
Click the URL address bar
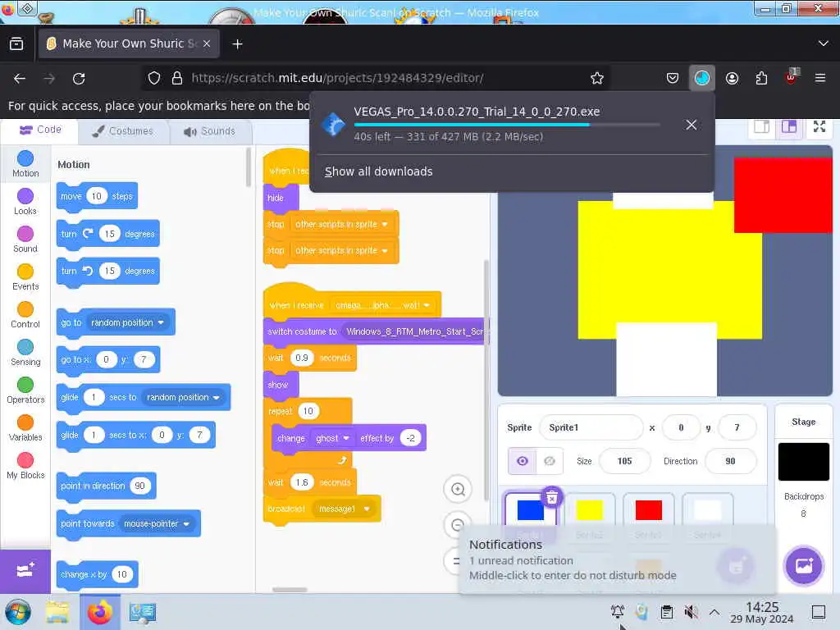[375, 78]
